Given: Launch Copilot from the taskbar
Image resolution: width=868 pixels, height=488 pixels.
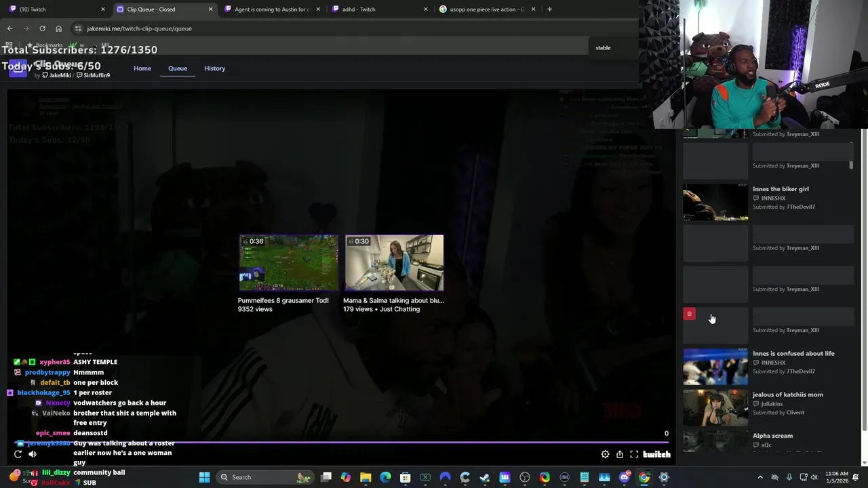Looking at the screenshot, I should pyautogui.click(x=346, y=477).
